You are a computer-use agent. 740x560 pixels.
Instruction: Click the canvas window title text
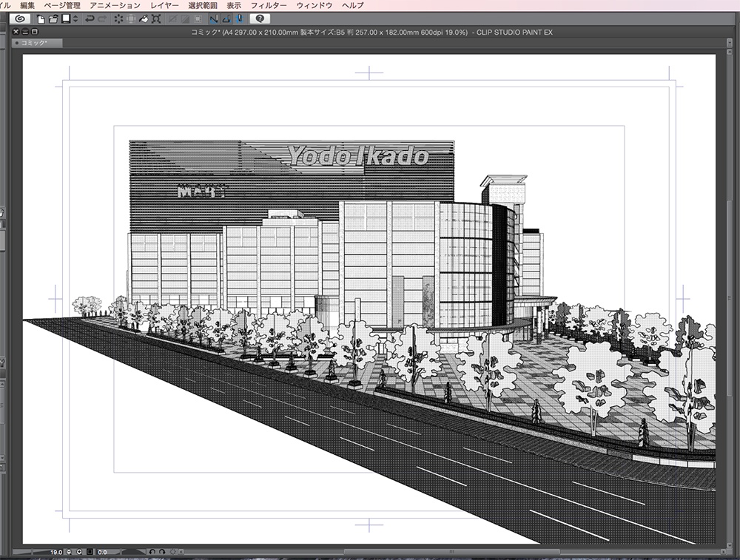371,32
